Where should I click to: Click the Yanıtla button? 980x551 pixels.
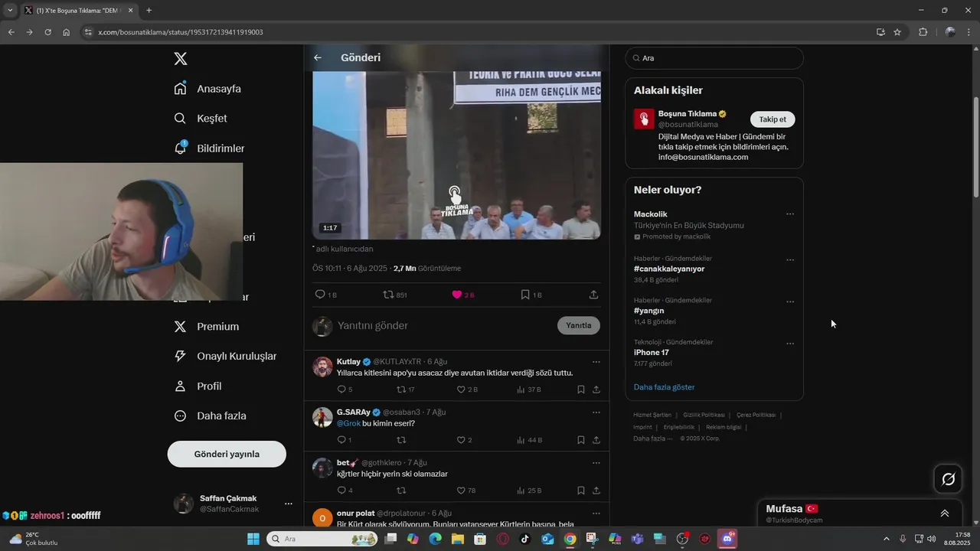tap(579, 325)
